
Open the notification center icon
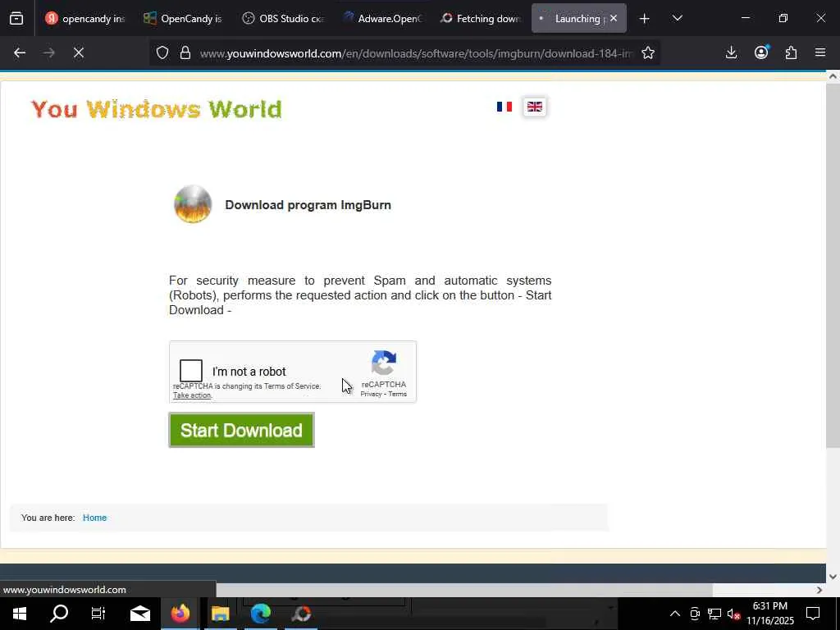point(813,614)
